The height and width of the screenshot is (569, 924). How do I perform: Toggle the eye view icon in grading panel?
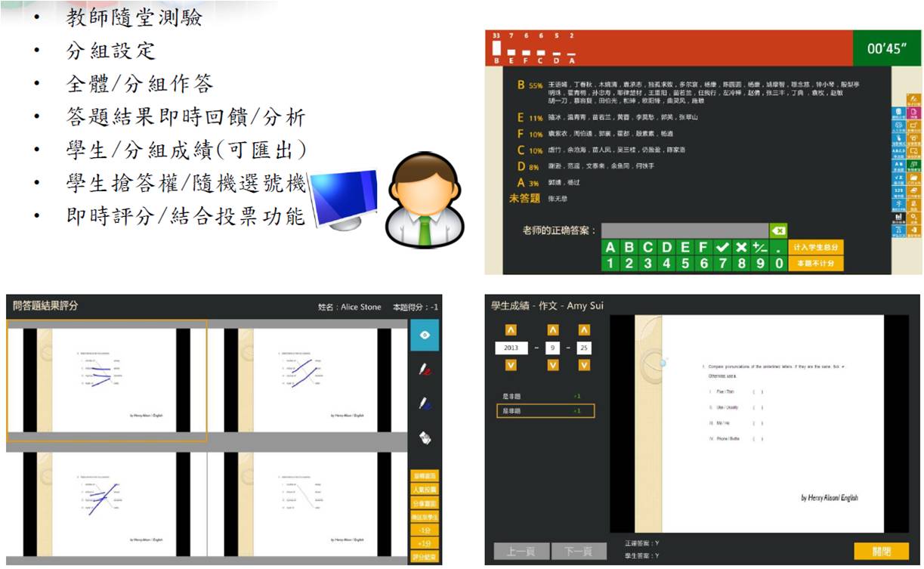click(424, 336)
